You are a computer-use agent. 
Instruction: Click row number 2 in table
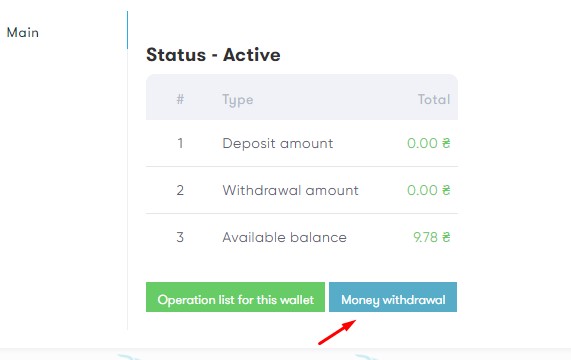click(180, 190)
